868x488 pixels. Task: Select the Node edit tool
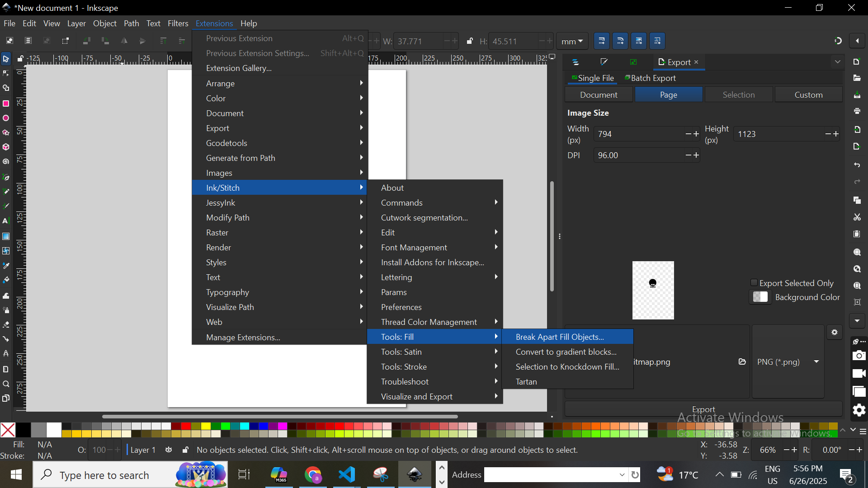tap(6, 74)
